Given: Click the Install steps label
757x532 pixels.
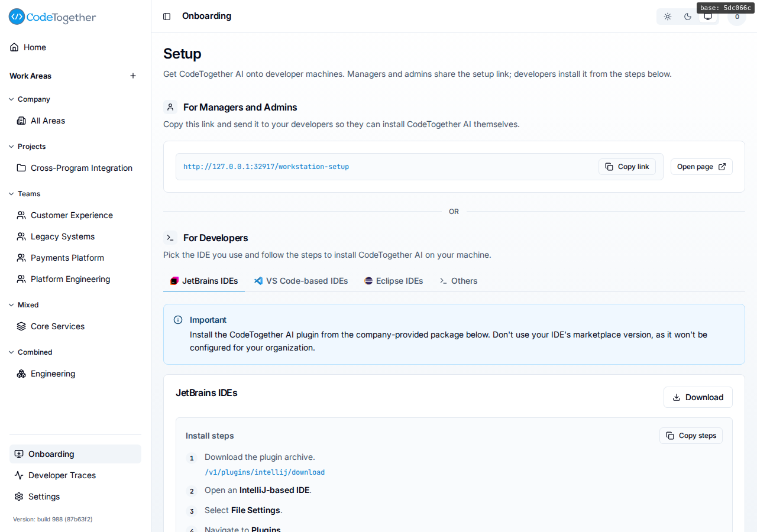Looking at the screenshot, I should pos(210,436).
